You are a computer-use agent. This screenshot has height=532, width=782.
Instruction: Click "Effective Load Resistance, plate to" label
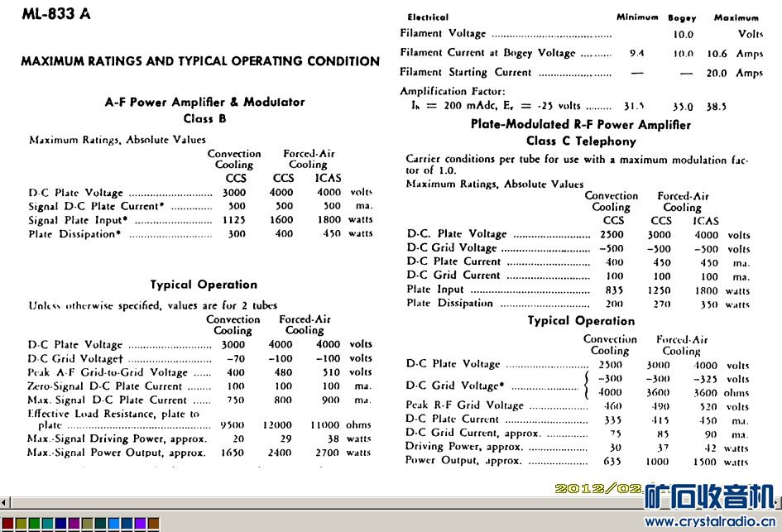[113, 414]
